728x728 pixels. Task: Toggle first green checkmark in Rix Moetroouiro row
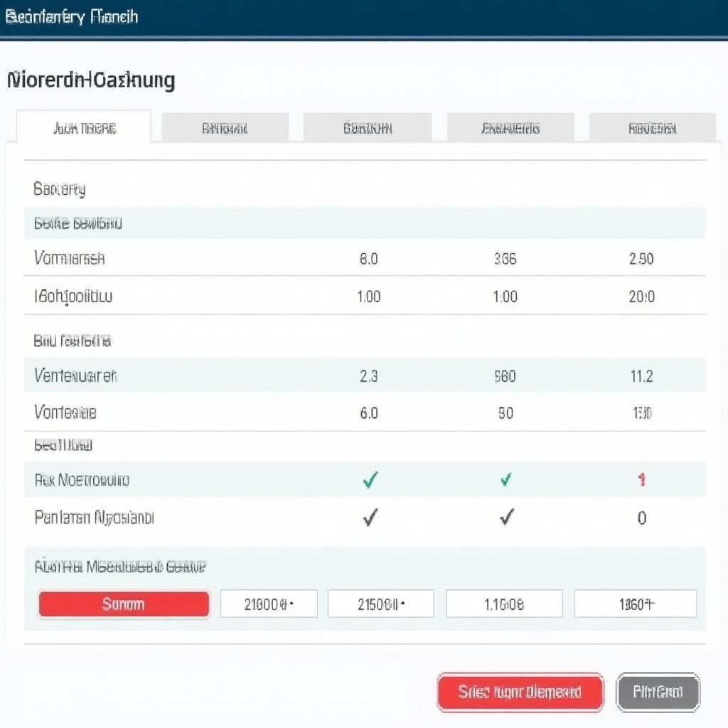coord(370,481)
